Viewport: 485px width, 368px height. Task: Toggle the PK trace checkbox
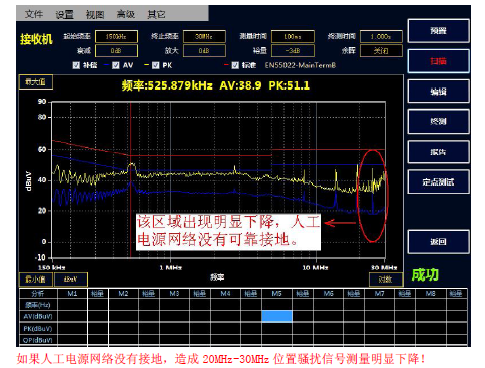point(155,65)
